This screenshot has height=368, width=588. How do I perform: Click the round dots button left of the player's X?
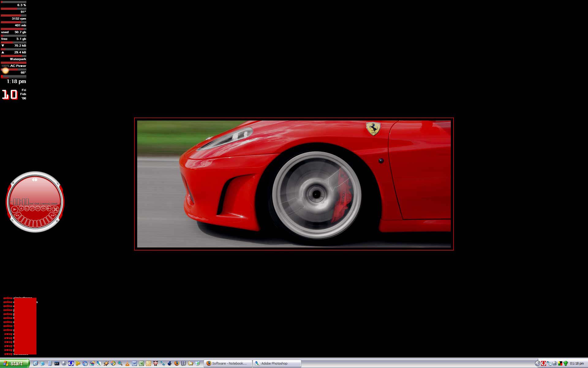(49, 209)
